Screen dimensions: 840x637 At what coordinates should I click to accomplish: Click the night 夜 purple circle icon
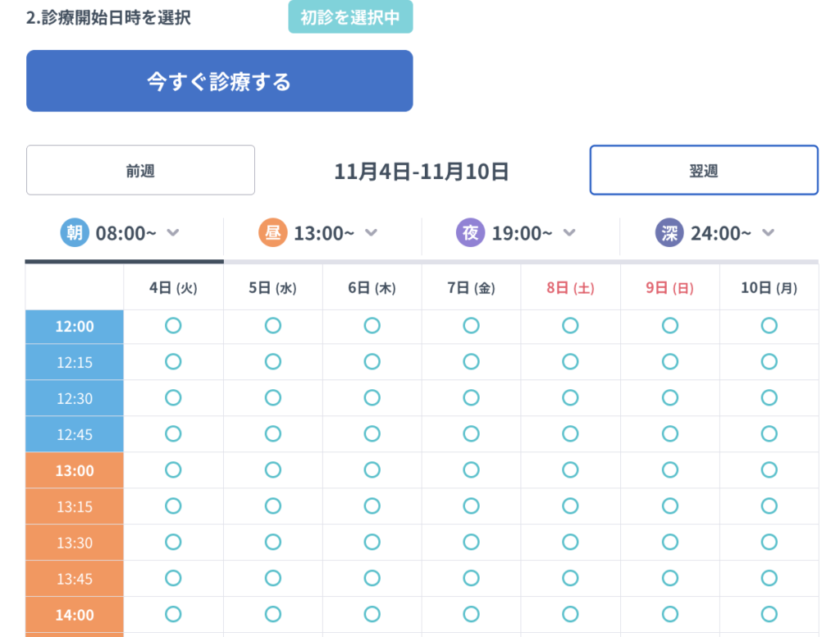tap(471, 233)
